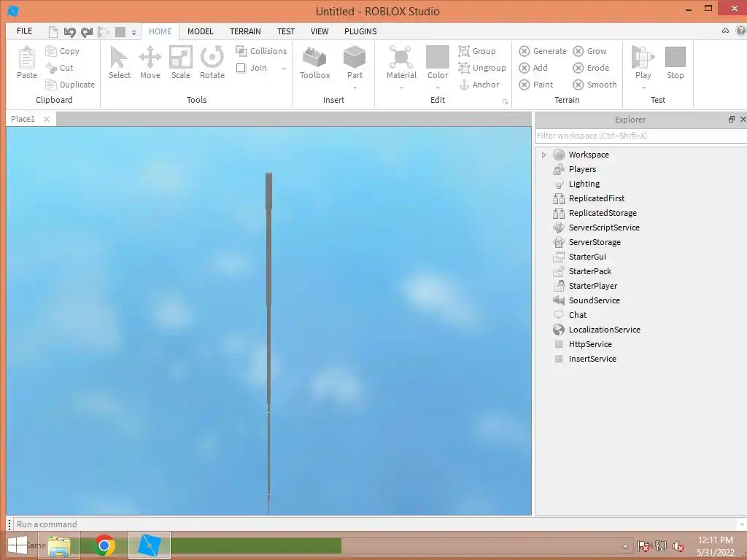747x560 pixels.
Task: Open the Toolbox
Action: [315, 63]
